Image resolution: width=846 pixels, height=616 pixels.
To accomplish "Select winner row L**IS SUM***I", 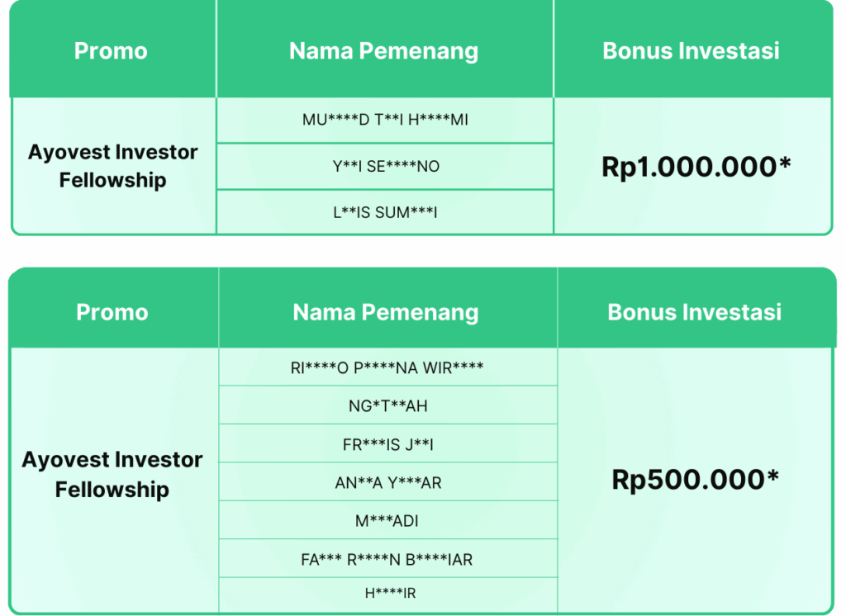I will [385, 213].
